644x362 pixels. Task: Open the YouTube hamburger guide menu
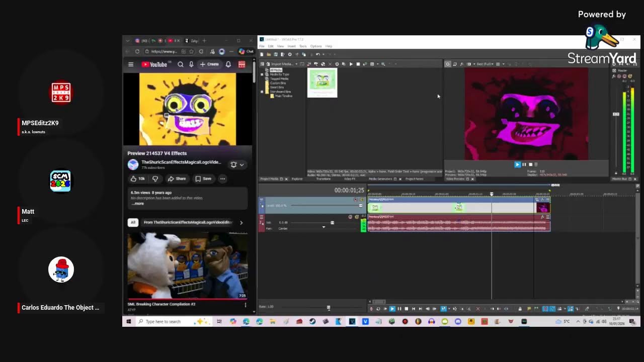[131, 64]
